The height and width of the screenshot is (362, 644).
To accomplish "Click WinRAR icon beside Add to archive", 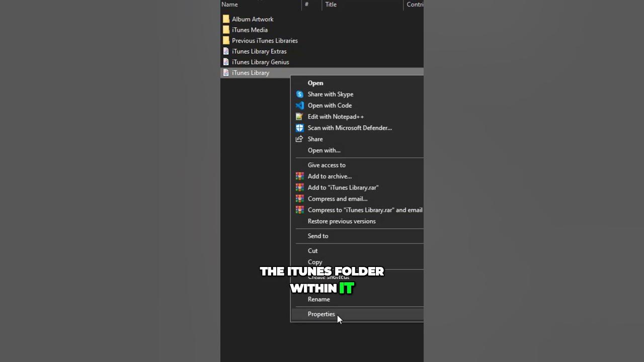I will click(299, 176).
